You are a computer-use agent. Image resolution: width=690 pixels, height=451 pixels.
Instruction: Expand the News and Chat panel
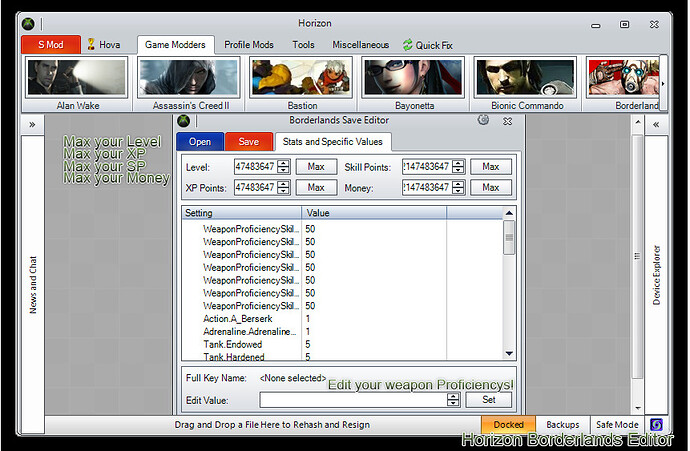(32, 125)
